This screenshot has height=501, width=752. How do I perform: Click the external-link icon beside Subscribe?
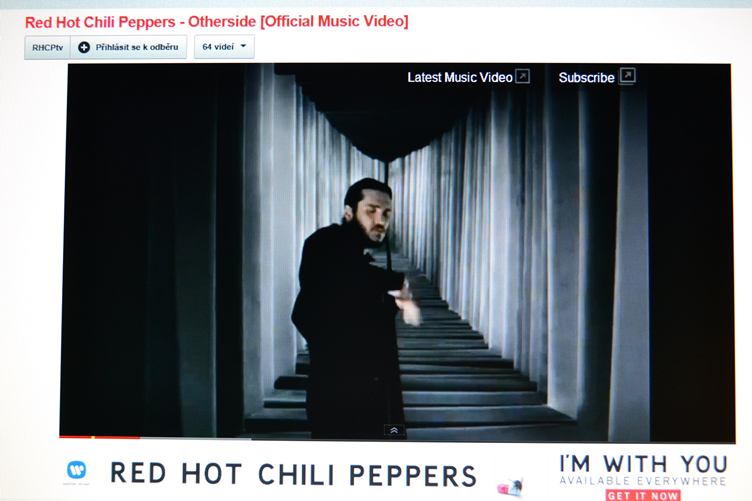628,76
